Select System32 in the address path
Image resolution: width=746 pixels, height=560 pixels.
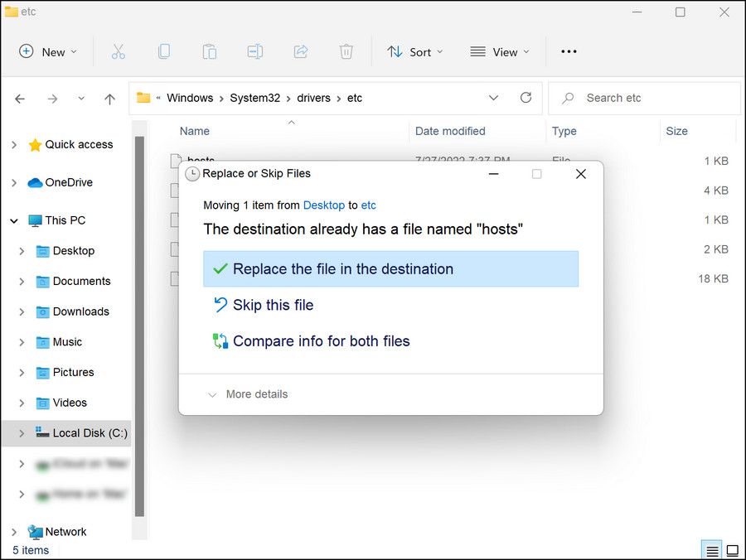(255, 98)
